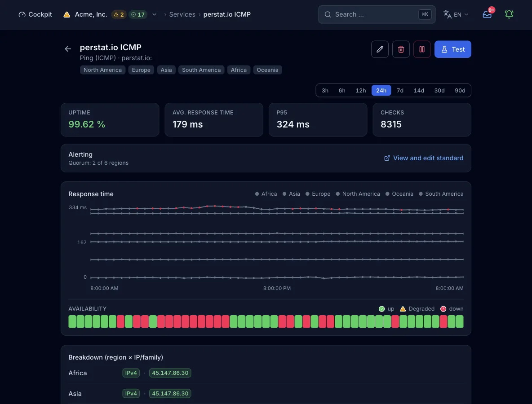
Task: Click the Asia region tag
Action: [x=166, y=70]
